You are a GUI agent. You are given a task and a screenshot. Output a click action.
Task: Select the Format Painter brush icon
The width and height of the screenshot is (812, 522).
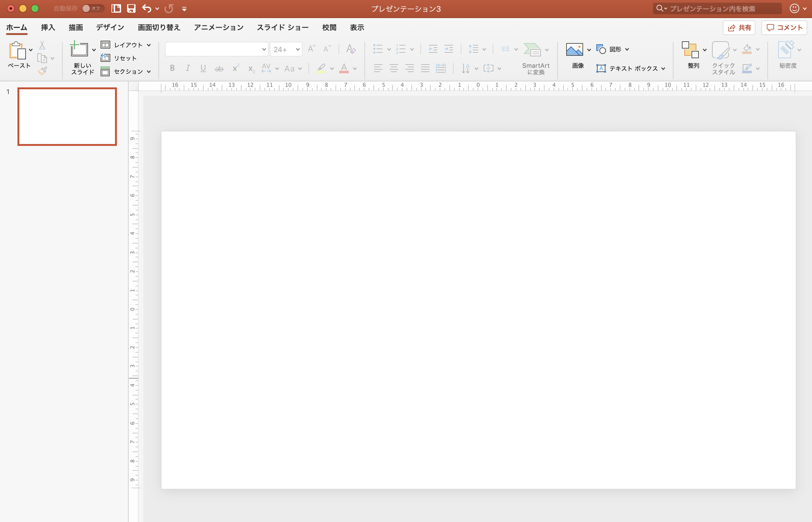42,71
